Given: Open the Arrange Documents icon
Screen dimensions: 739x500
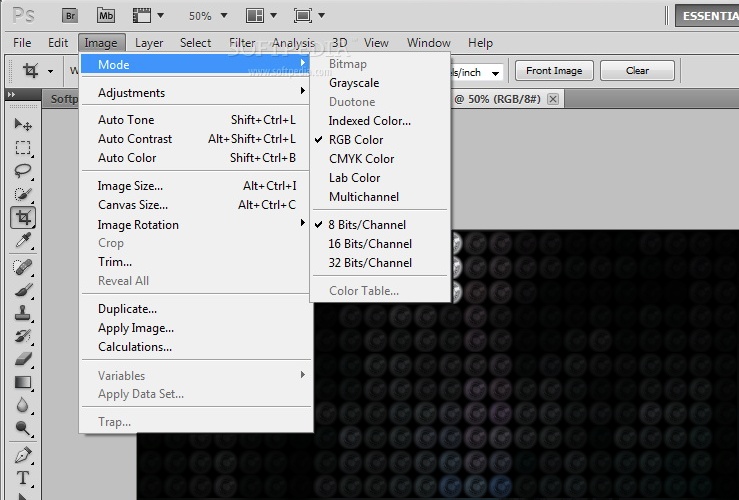Looking at the screenshot, I should [255, 16].
